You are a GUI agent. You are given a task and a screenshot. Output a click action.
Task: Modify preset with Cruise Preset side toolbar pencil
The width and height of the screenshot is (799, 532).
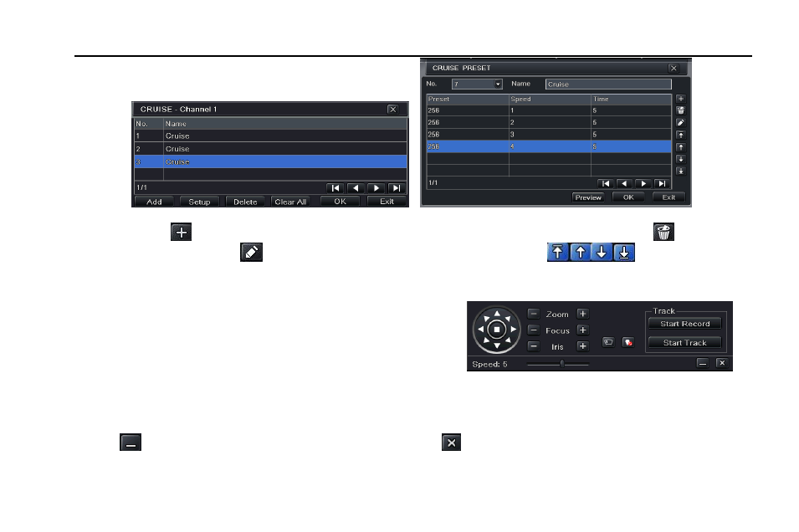[x=681, y=123]
